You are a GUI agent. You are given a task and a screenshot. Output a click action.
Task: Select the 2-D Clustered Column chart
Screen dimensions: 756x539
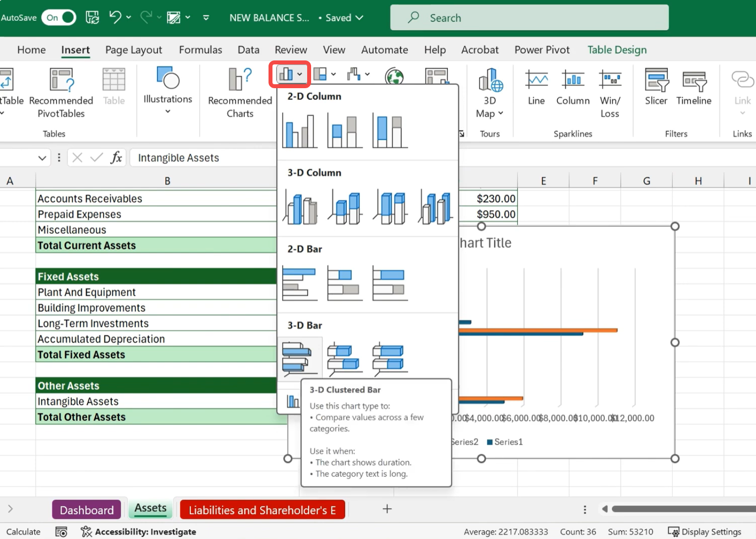pyautogui.click(x=300, y=131)
